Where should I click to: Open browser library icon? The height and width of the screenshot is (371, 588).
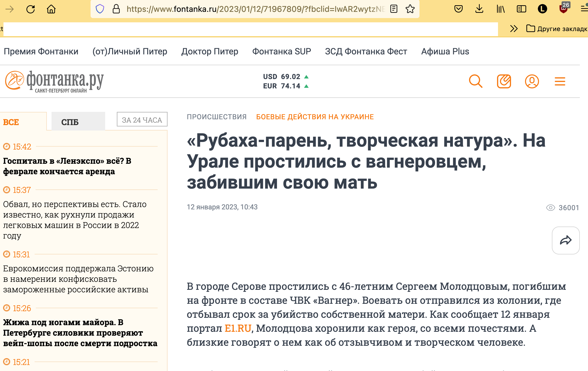[x=500, y=9]
